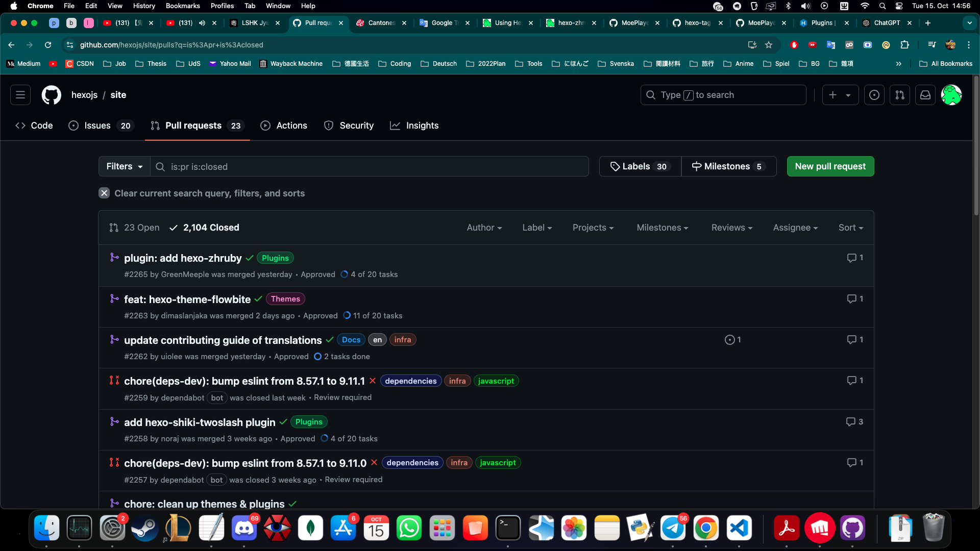Open Milestones 5 page
Image resolution: width=980 pixels, height=551 pixels.
pos(729,166)
